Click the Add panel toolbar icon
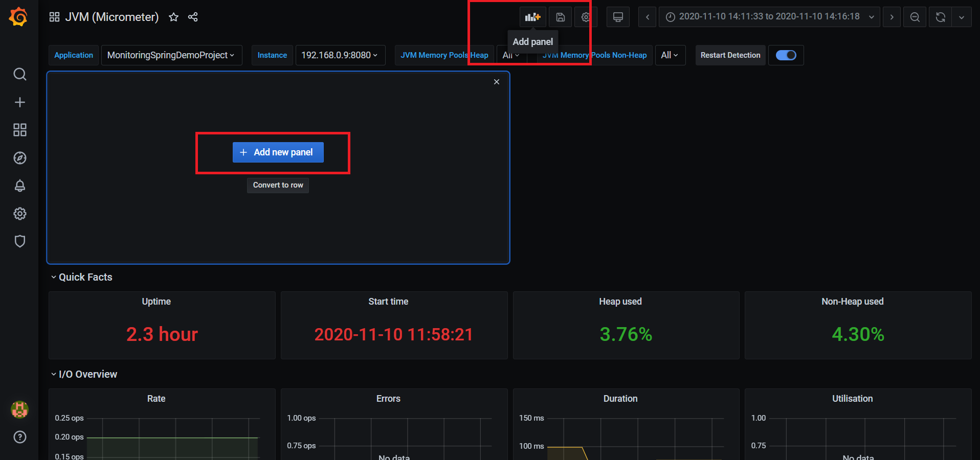 [533, 17]
